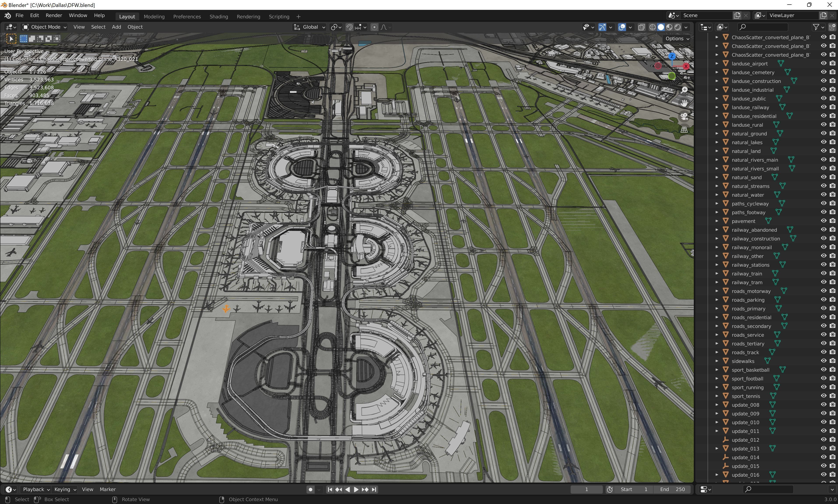Switch to wireframe viewport shading

click(x=653, y=27)
